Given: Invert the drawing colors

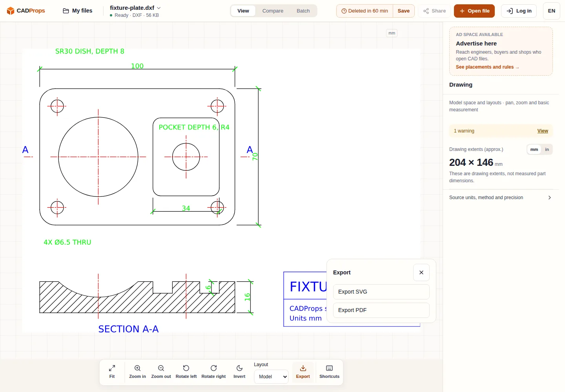Looking at the screenshot, I should (239, 372).
